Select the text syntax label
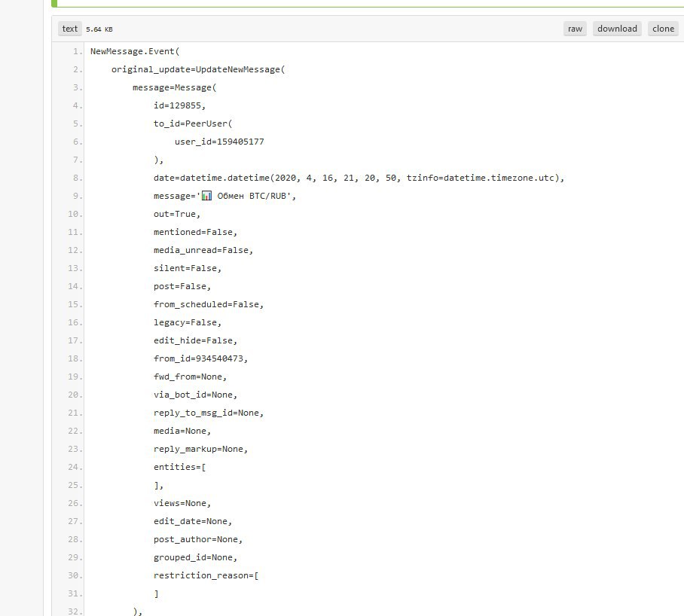The width and height of the screenshot is (684, 616). coord(70,29)
